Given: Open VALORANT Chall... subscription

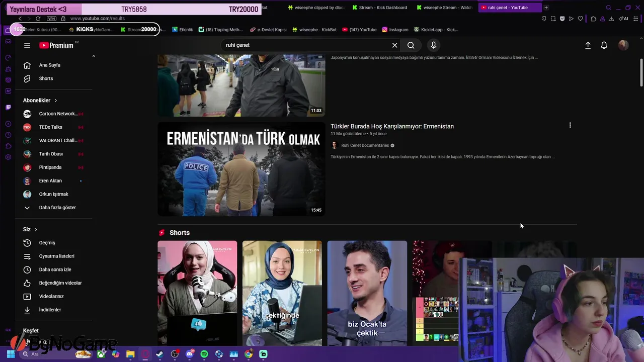Looking at the screenshot, I should [54, 140].
